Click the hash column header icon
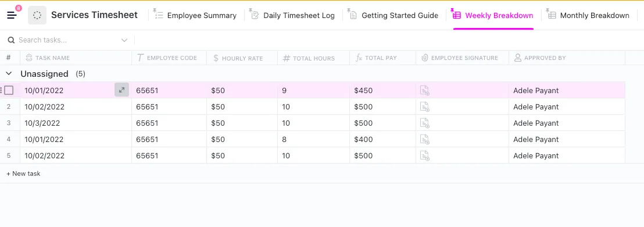This screenshot has width=644, height=227. coord(8,58)
